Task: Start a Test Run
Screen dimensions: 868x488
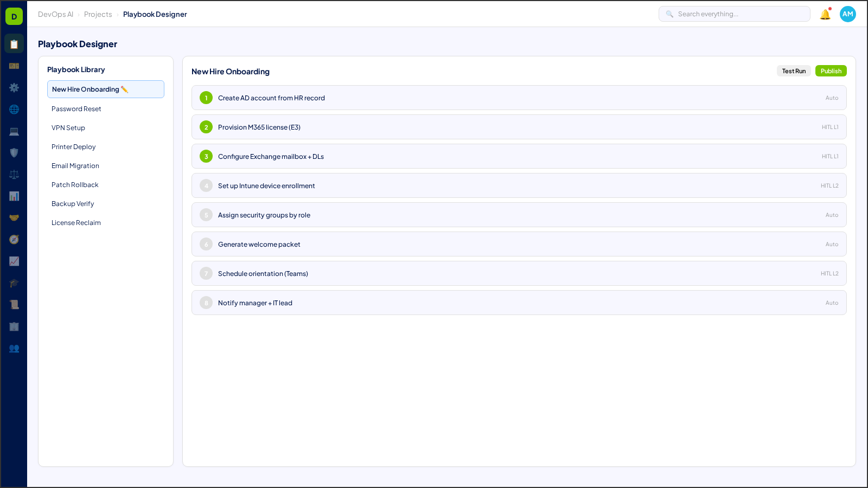Action: (x=793, y=70)
